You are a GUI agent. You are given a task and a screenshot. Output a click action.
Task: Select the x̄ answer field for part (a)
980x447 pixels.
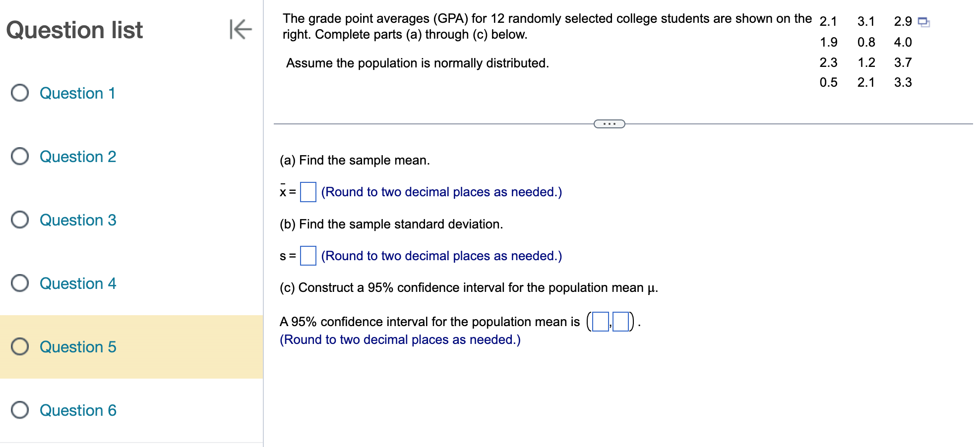click(x=307, y=192)
